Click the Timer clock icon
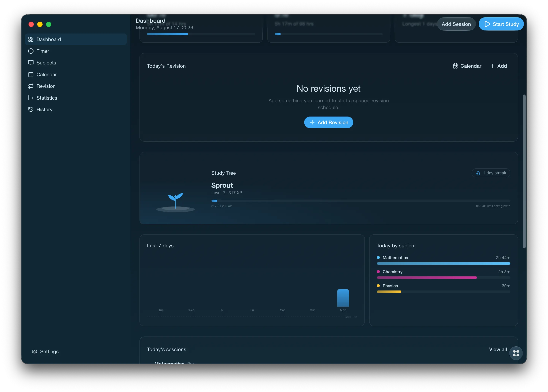 (x=31, y=51)
